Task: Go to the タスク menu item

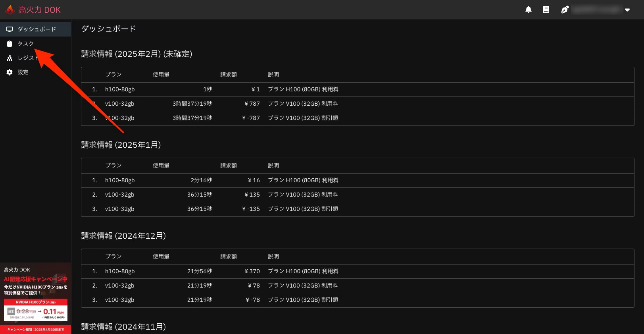Action: point(26,44)
